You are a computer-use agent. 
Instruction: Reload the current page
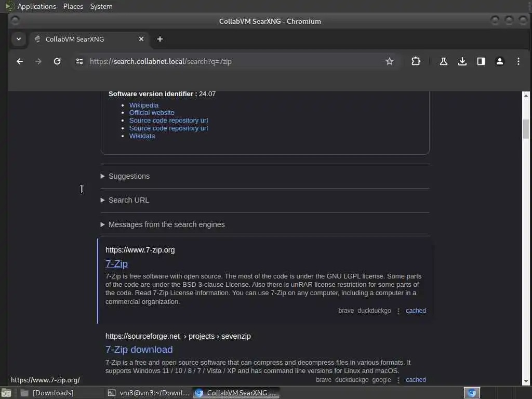pos(57,61)
